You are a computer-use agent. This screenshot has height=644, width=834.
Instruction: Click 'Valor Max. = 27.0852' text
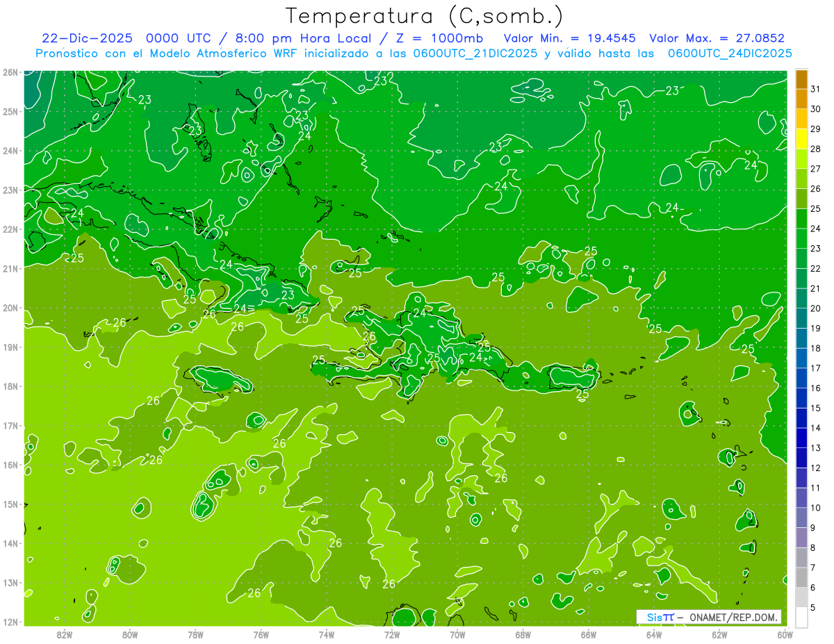(717, 38)
